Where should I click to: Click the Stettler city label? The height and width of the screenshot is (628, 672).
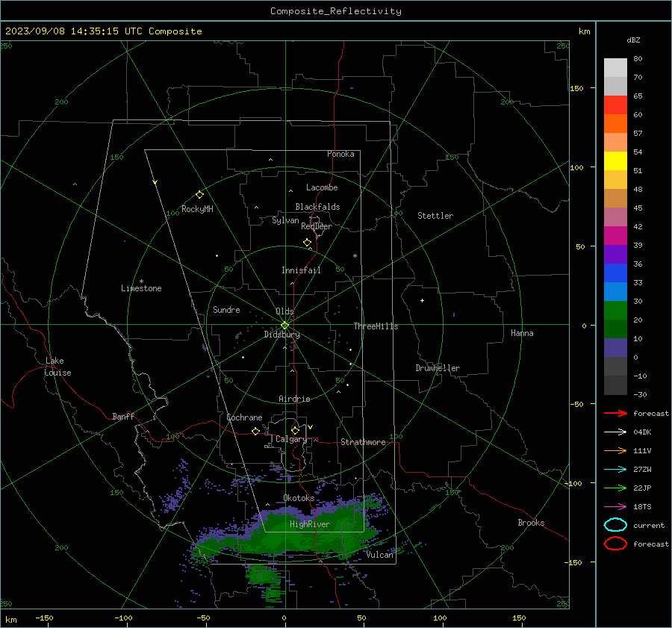coord(435,216)
